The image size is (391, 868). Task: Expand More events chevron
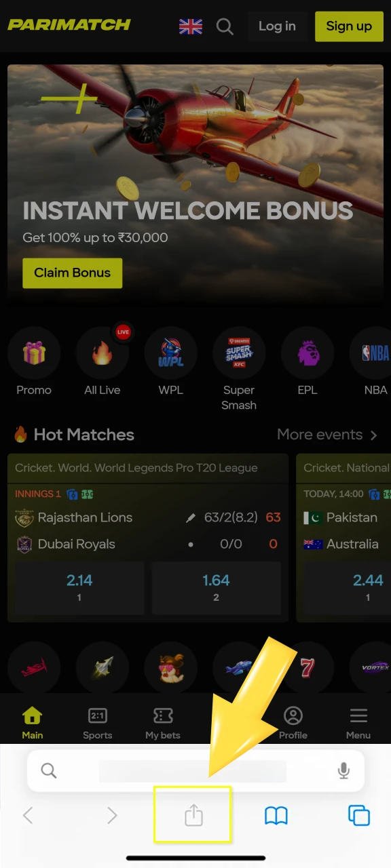point(373,435)
